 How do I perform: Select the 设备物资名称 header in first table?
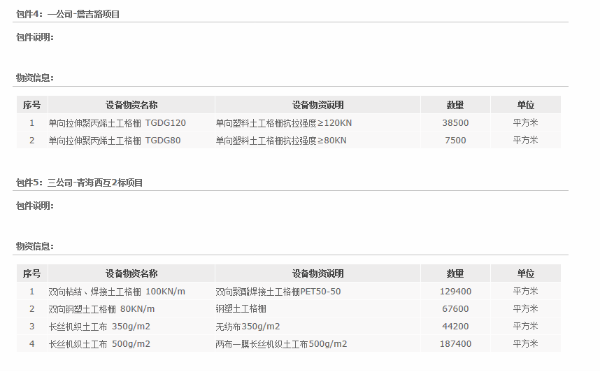(131, 105)
